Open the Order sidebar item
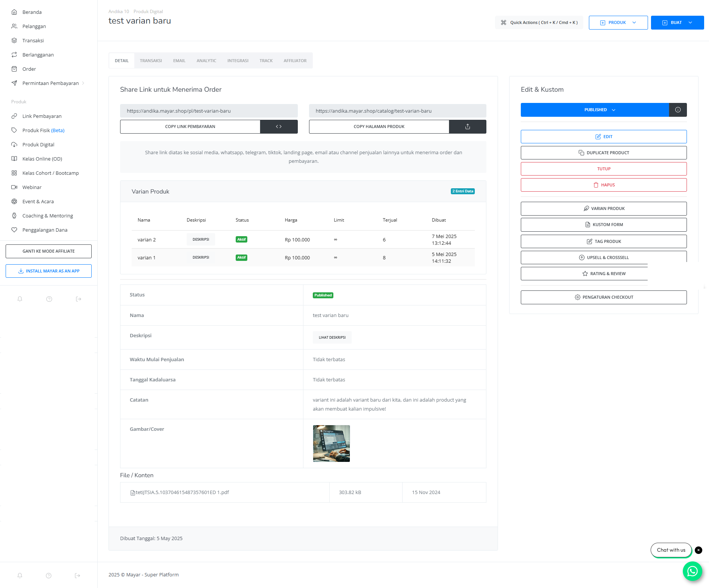The height and width of the screenshot is (588, 709). [x=29, y=69]
